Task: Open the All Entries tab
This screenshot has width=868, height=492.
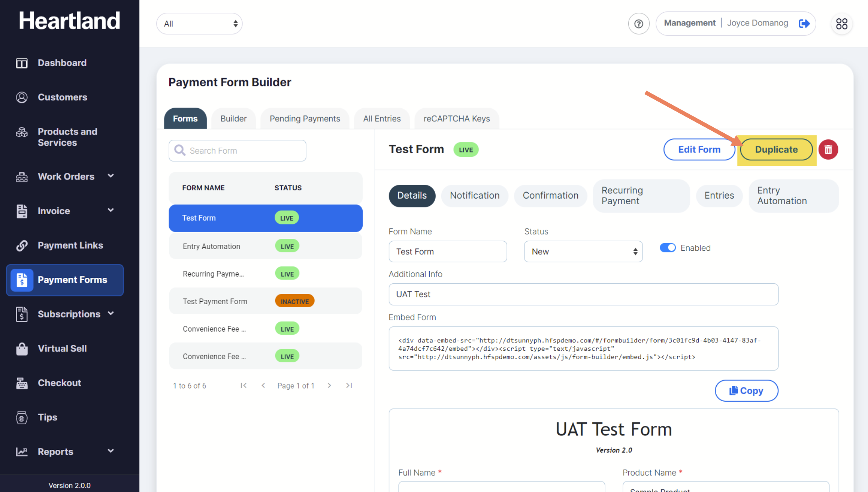Action: point(382,119)
